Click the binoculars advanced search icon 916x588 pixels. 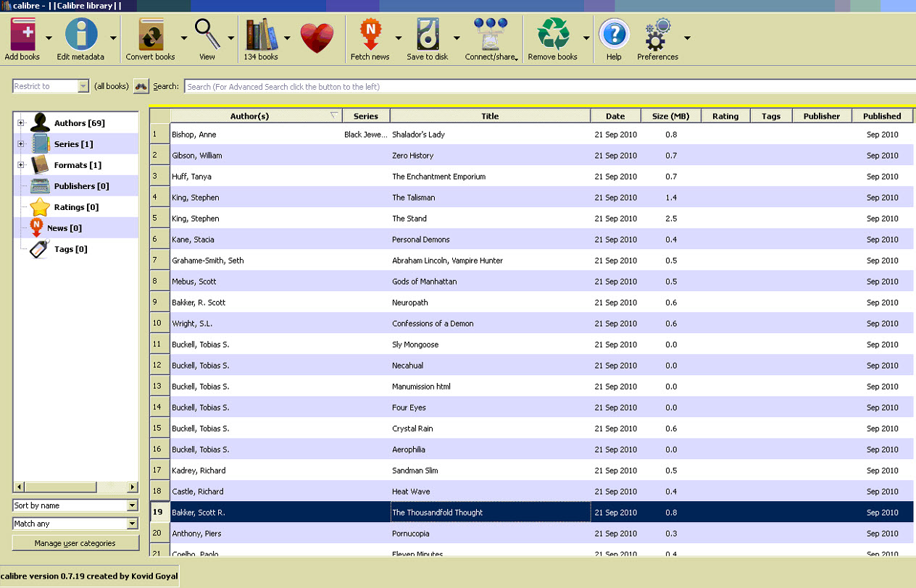point(141,86)
